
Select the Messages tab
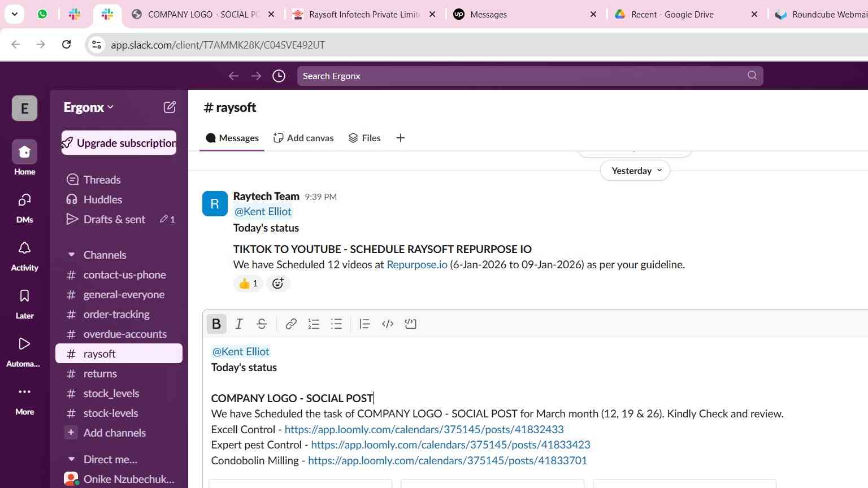[x=232, y=138]
